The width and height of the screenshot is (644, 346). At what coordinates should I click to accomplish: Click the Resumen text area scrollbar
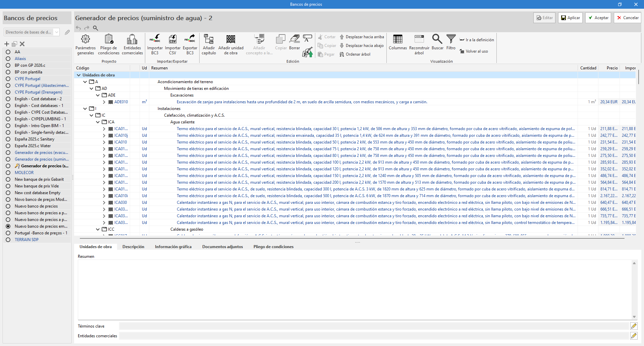(634, 290)
